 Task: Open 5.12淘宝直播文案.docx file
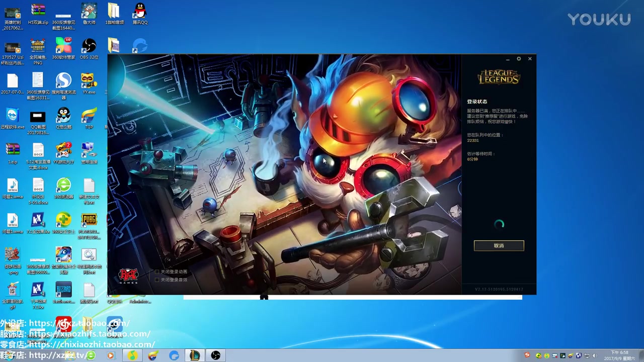[x=38, y=156]
